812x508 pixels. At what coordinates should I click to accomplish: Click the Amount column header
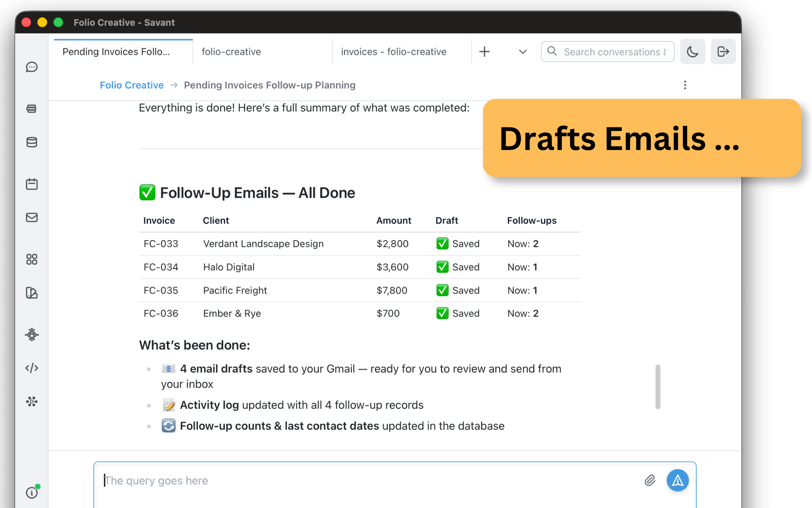(x=394, y=221)
